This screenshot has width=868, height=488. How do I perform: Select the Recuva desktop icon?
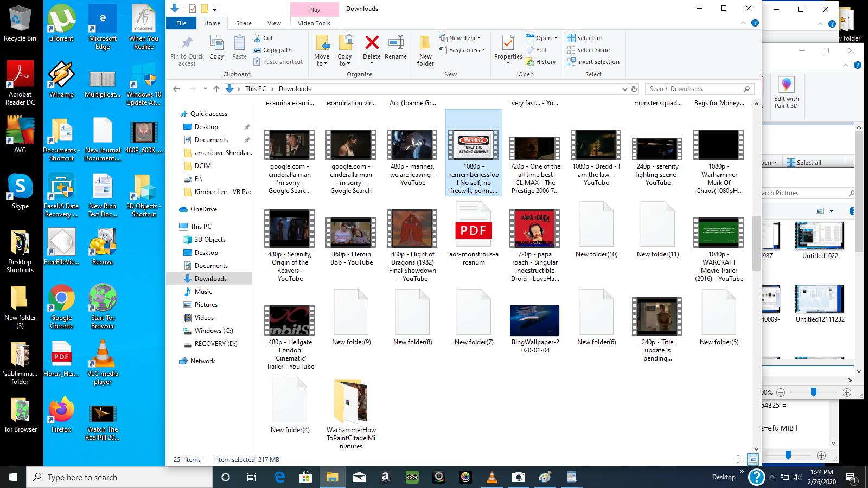tap(103, 247)
